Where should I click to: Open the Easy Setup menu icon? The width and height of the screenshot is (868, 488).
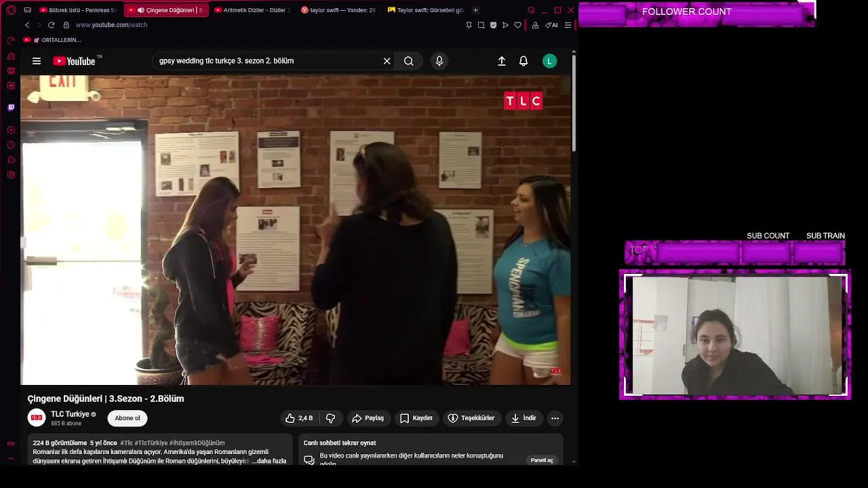568,25
